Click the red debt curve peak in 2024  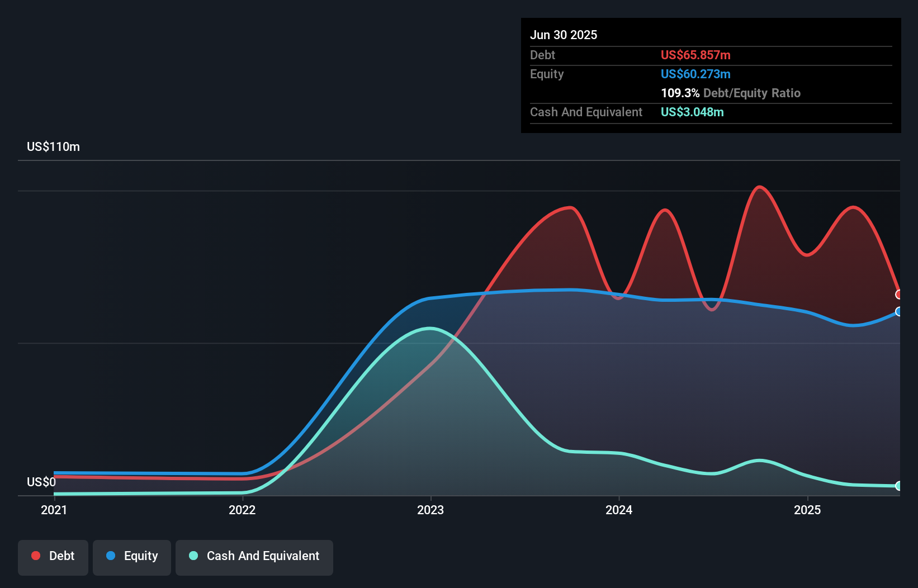click(665, 211)
